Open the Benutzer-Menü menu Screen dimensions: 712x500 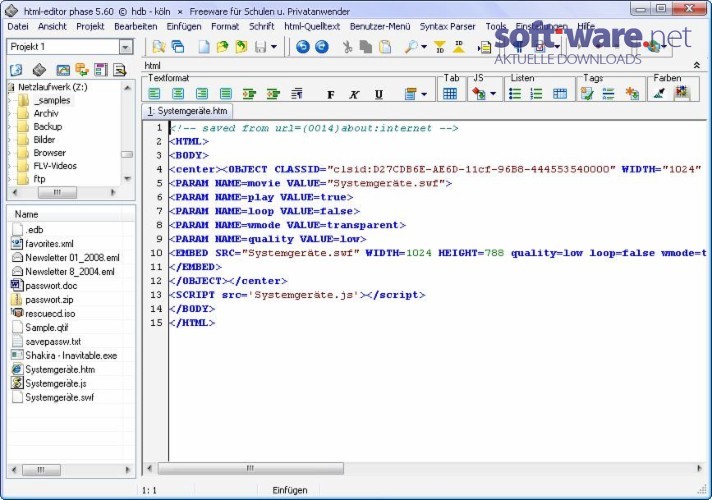[380, 26]
